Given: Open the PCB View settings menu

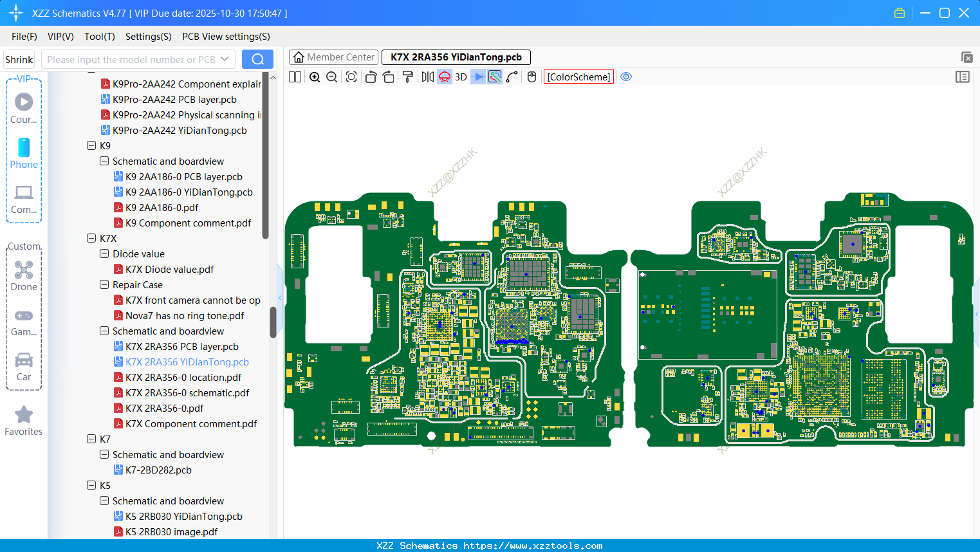Looking at the screenshot, I should click(x=225, y=37).
